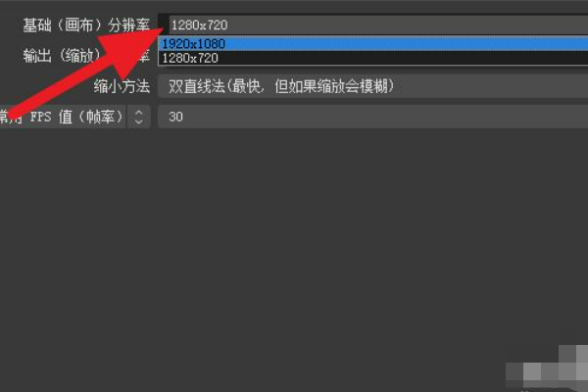Select 1920x1080 from the resolution list
This screenshot has height=392, width=588.
click(193, 44)
